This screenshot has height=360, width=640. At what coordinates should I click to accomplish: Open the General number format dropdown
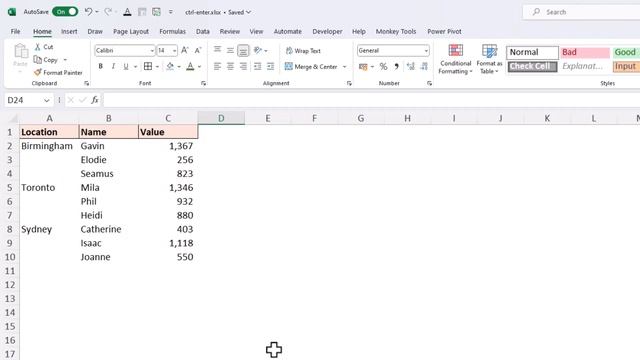426,51
